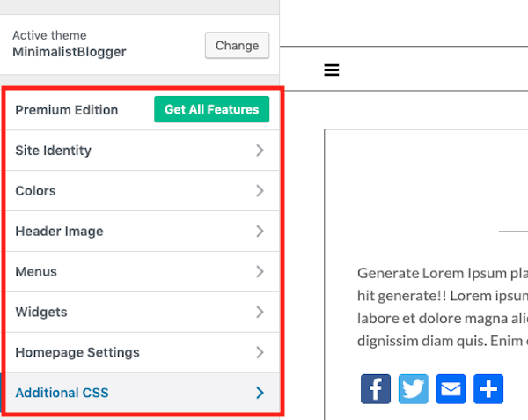Screen dimensions: 528x420
Task: Select the Widgets section label
Action: point(41,313)
